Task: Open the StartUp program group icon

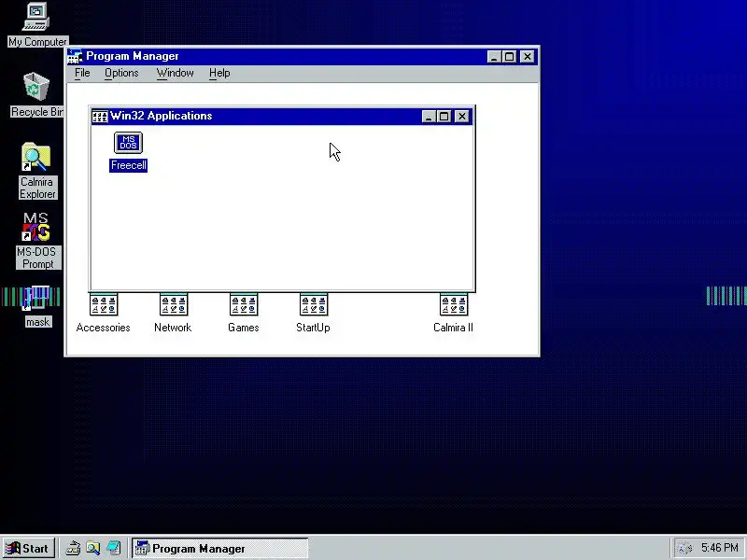Action: (314, 304)
